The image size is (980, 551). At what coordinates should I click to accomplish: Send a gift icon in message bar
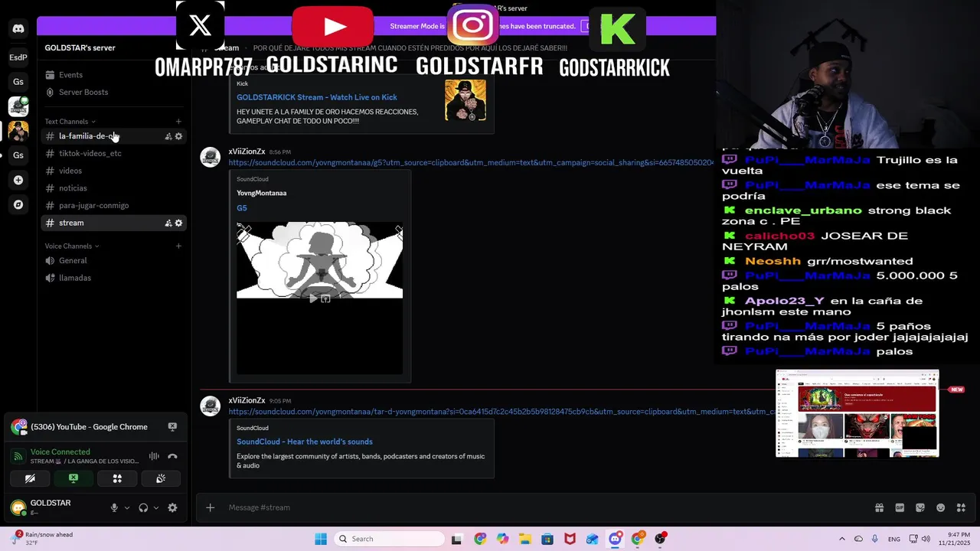[x=879, y=507]
